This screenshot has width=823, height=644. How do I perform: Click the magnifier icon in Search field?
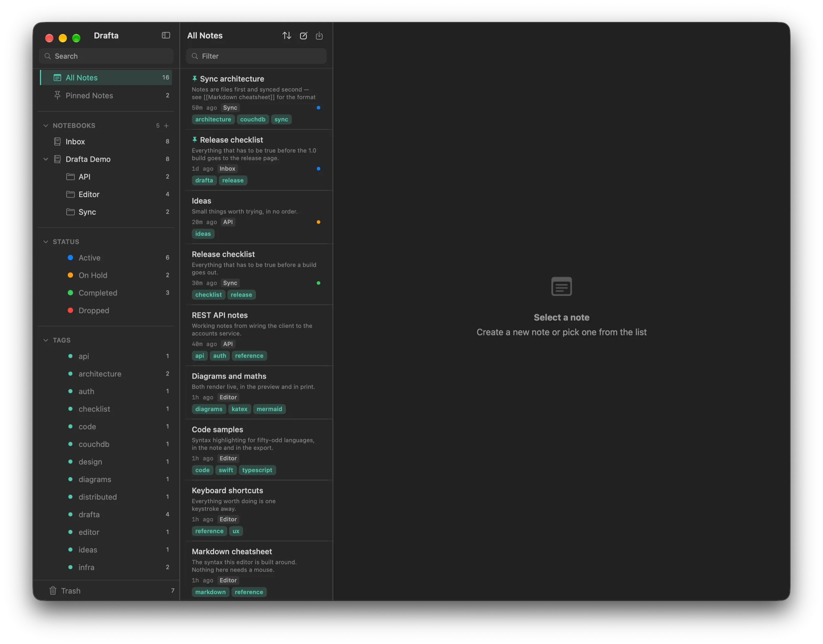pyautogui.click(x=48, y=56)
